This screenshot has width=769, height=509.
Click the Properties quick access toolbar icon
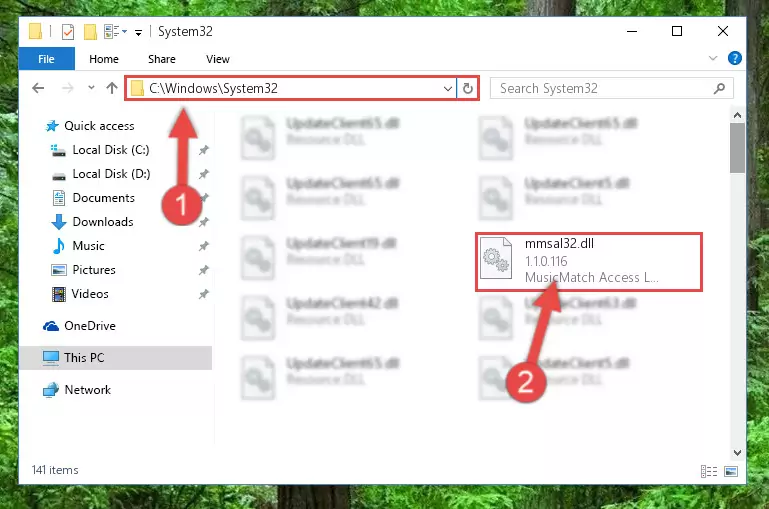coord(68,32)
